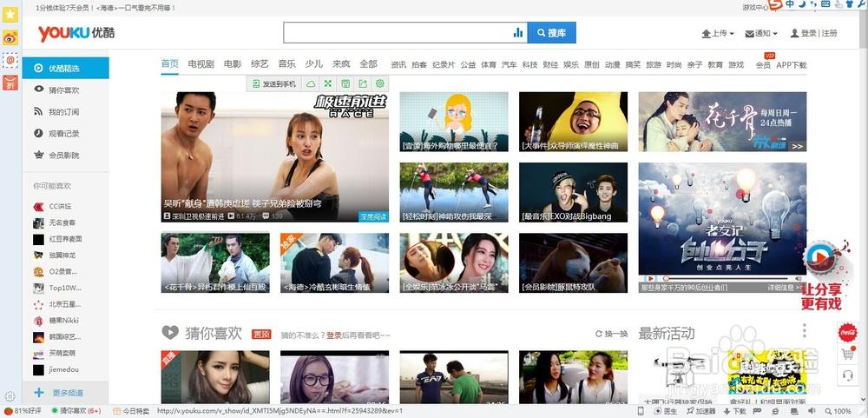The width and height of the screenshot is (868, 418).
Task: Open the orange discount icon in sidebar
Action: coord(10,83)
